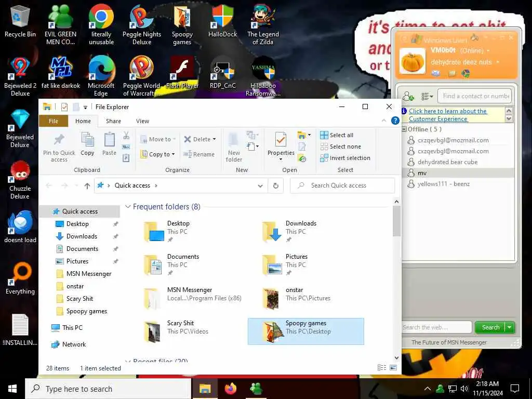
Task: Open the File tab
Action: tap(54, 121)
